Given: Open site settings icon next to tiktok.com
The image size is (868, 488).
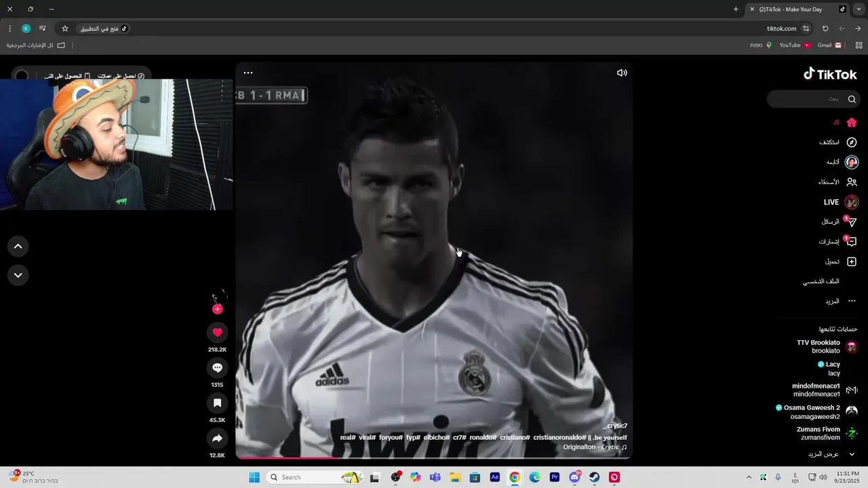Looking at the screenshot, I should tap(806, 28).
